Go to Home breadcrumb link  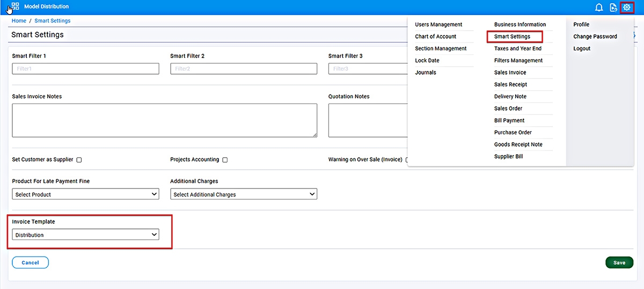point(19,20)
